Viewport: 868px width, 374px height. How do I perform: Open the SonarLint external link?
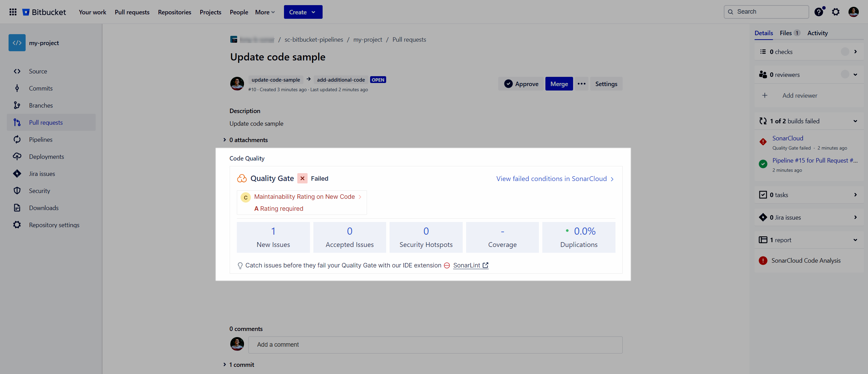[471, 265]
